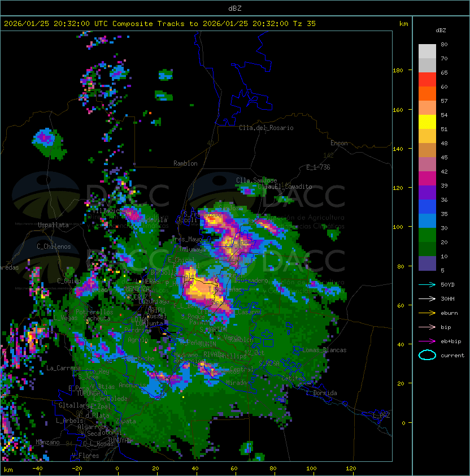The image size is (470, 476).
Task: Click the eburn legend label
Action: pyautogui.click(x=449, y=313)
